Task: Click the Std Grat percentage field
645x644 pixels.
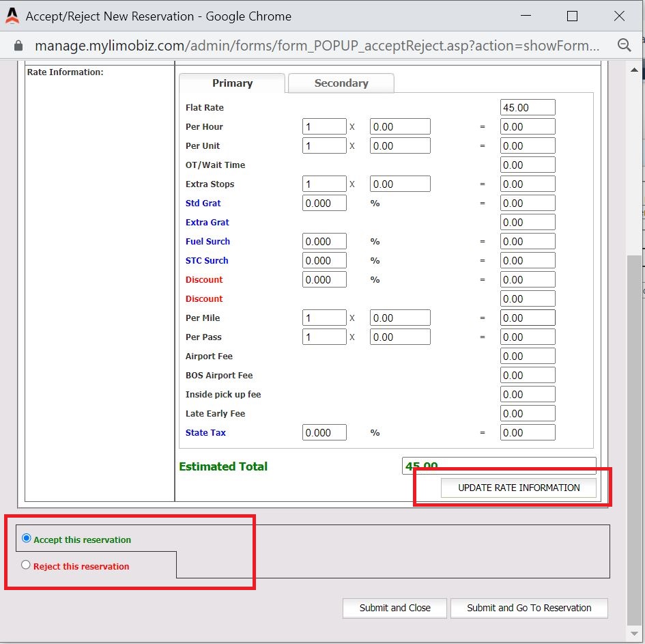Action: (324, 203)
